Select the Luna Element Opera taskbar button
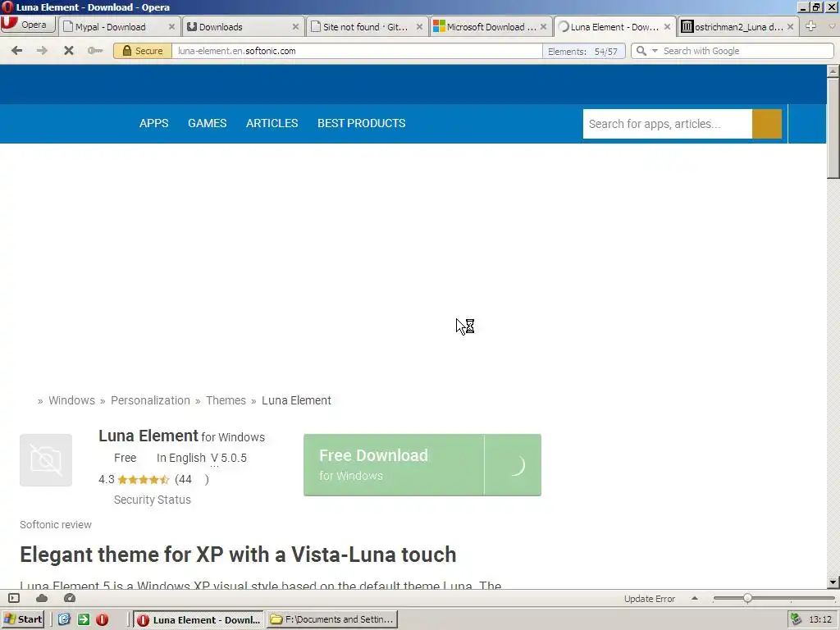Image resolution: width=840 pixels, height=630 pixels. point(199,620)
